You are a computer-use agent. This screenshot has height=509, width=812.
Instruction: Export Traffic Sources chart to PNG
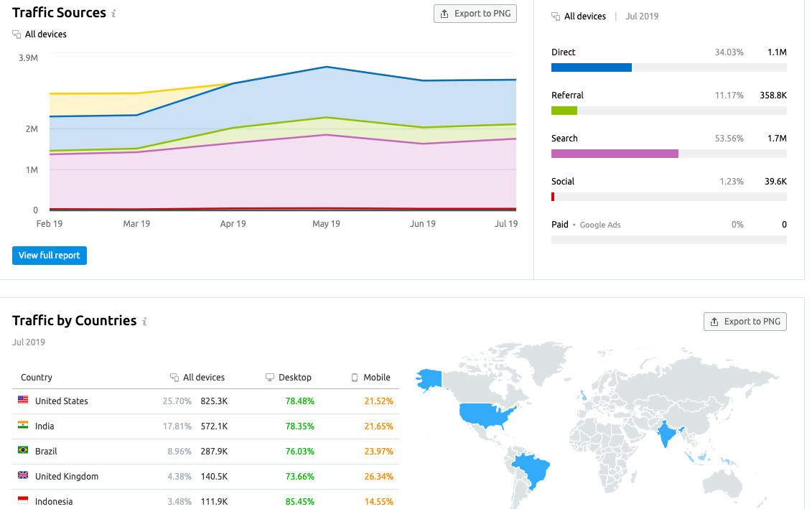(x=475, y=14)
